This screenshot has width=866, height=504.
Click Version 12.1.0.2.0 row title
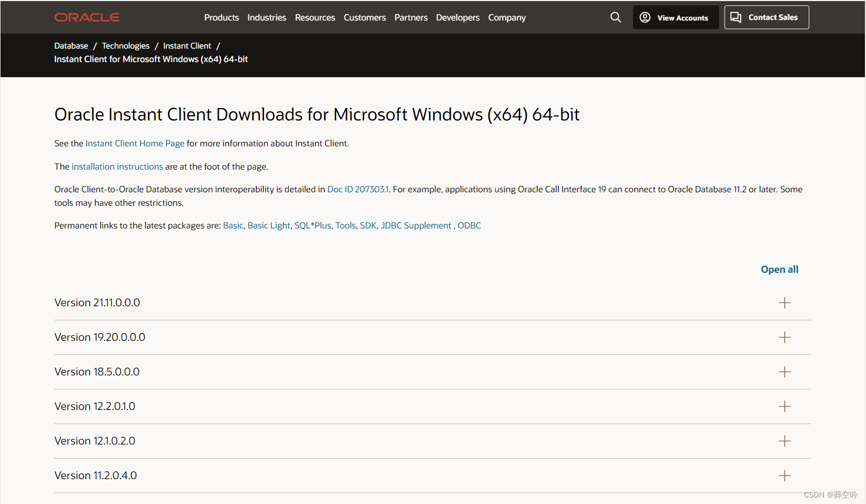click(95, 441)
